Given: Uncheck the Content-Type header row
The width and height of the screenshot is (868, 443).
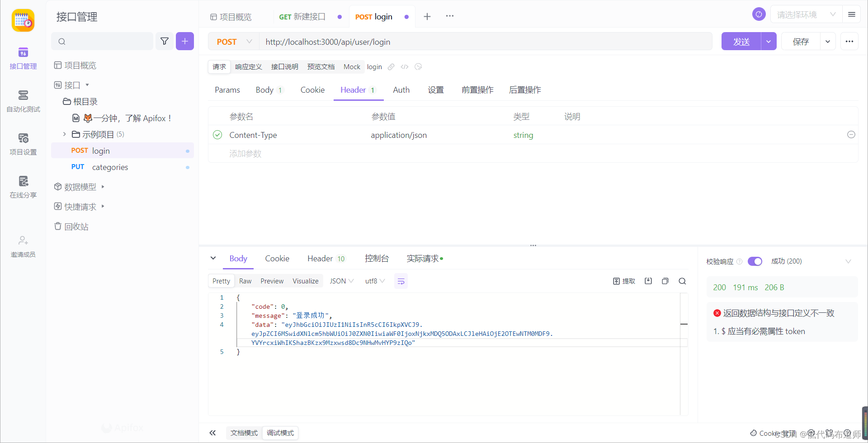Looking at the screenshot, I should coord(217,135).
